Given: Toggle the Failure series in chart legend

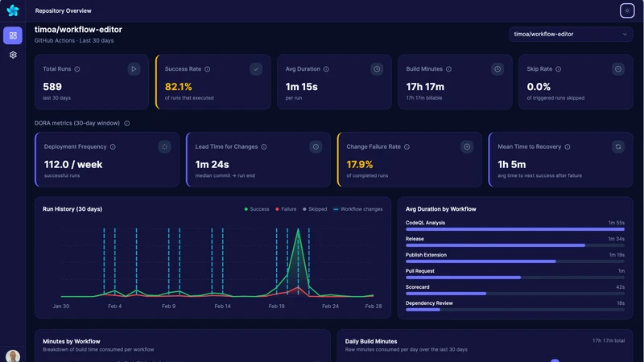Looking at the screenshot, I should tap(286, 209).
